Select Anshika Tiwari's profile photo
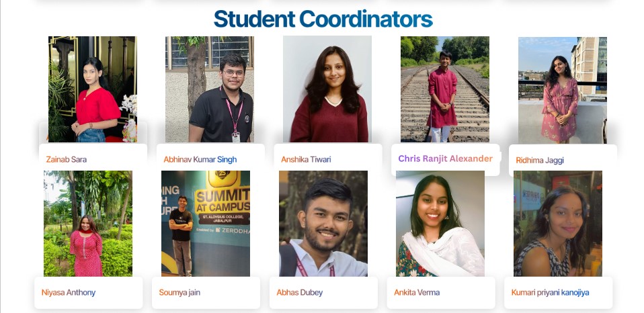644x313 pixels. coord(327,89)
